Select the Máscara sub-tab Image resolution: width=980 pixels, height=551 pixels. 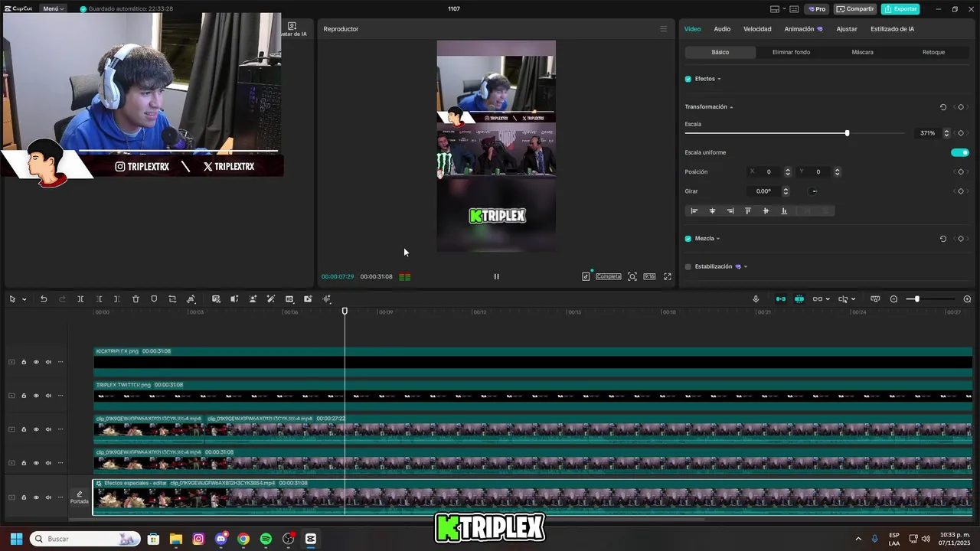[x=862, y=52]
